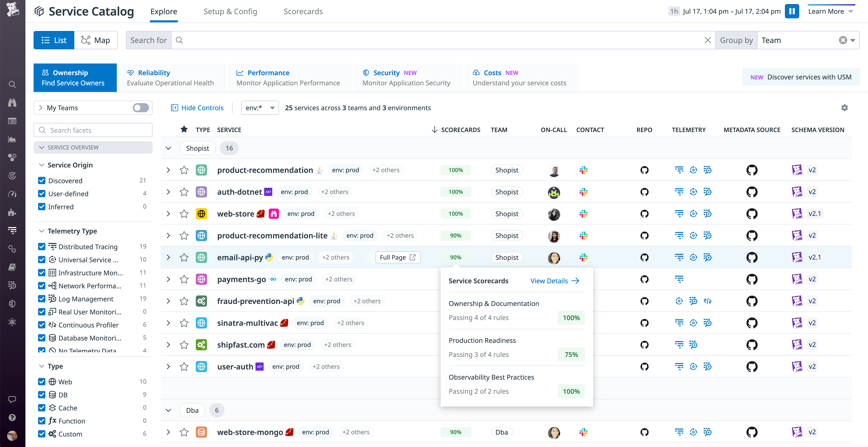868x447 pixels.
Task: Star the email-api-py service as favorite
Action: point(184,257)
